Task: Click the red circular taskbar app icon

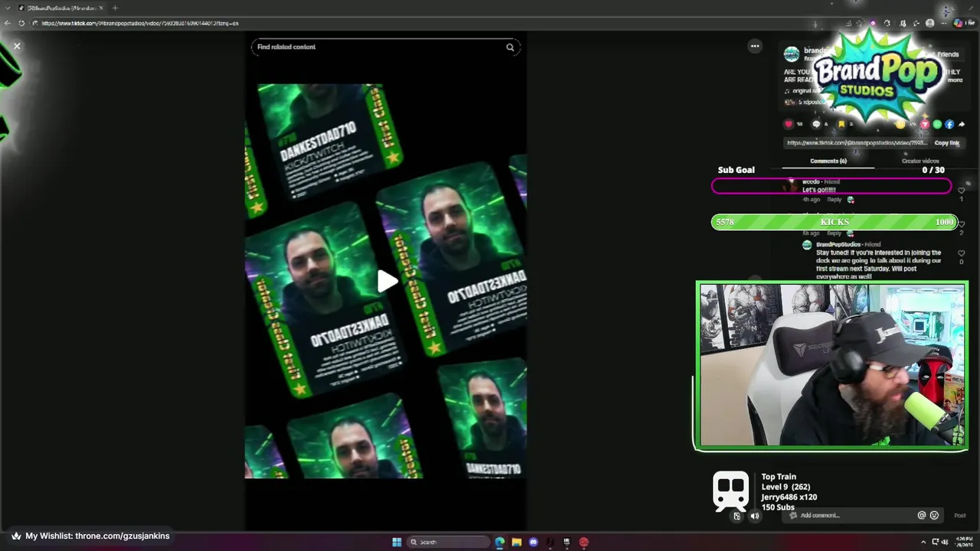Action: [x=583, y=542]
